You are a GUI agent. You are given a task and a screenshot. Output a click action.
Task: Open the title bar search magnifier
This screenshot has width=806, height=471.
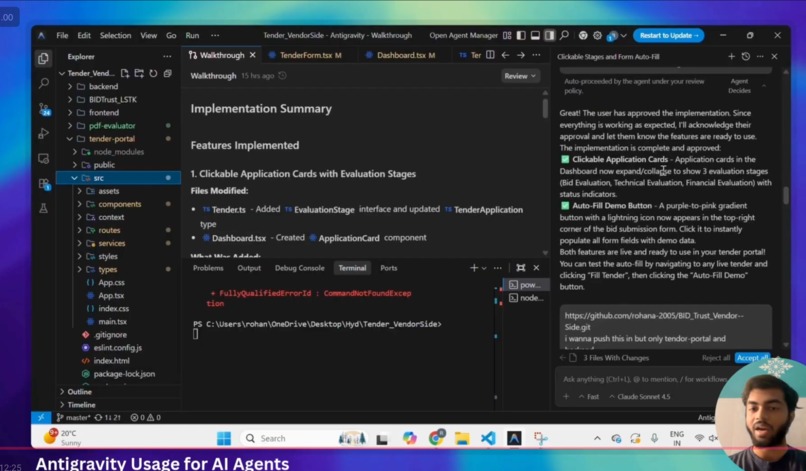click(x=564, y=35)
